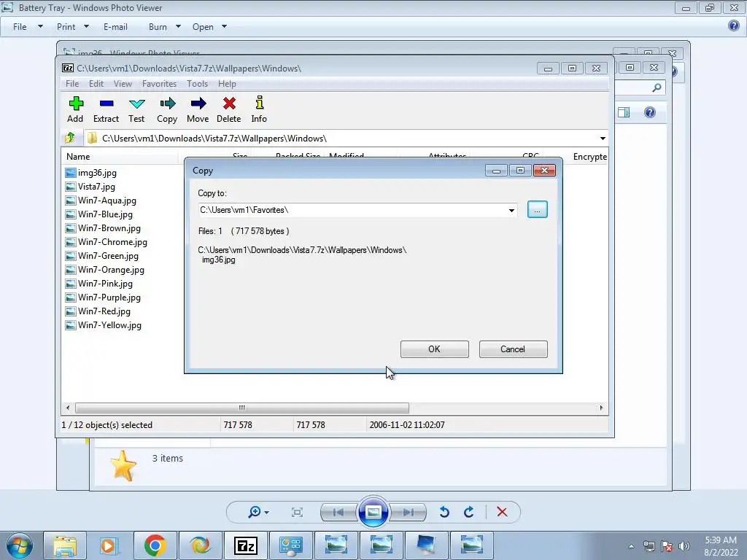The height and width of the screenshot is (560, 747).
Task: Expand the 7-Zip address bar dropdown
Action: coord(603,139)
